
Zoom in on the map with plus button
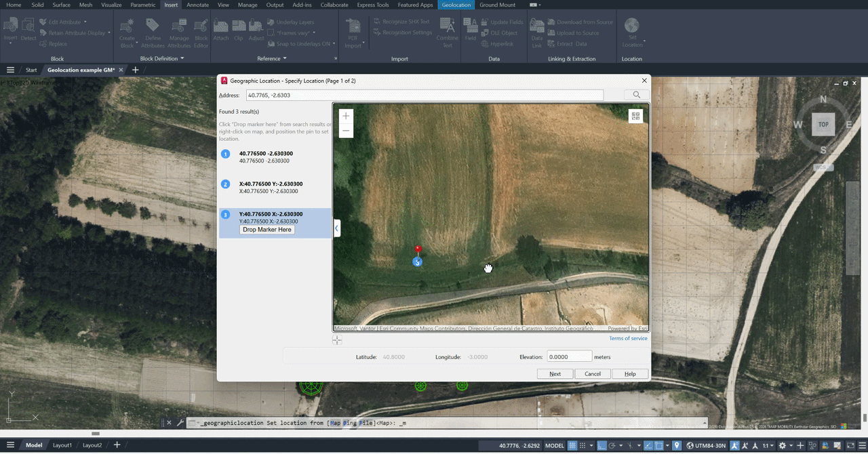pos(346,116)
